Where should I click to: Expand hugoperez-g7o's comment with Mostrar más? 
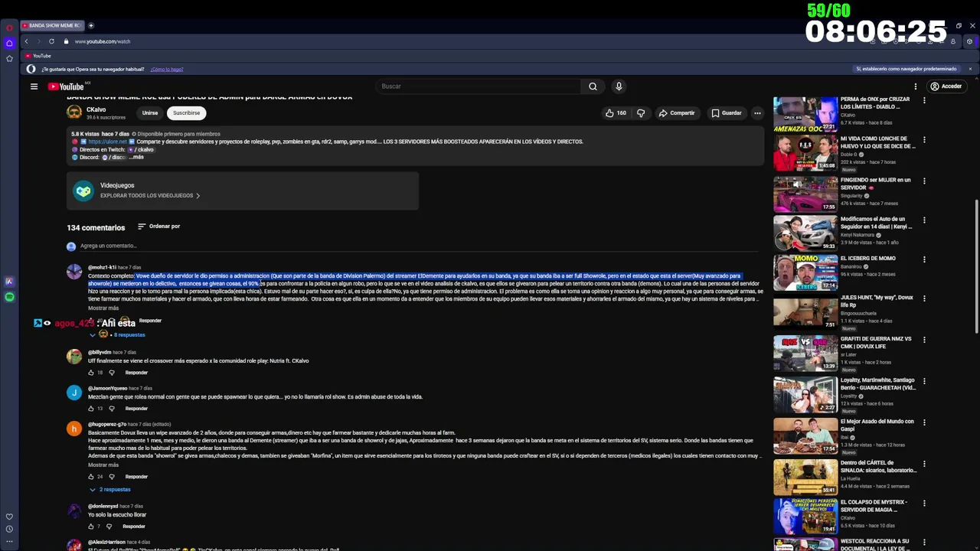[x=103, y=465]
